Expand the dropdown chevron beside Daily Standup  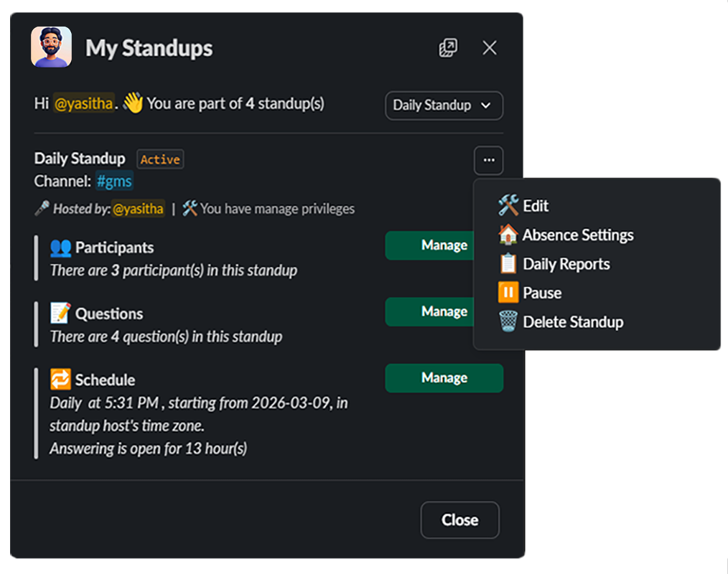[x=485, y=105]
